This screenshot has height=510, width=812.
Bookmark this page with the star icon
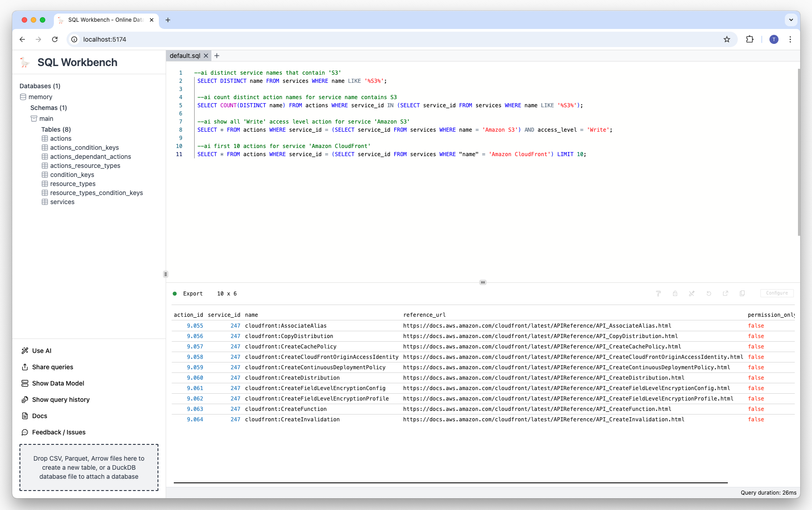tap(727, 39)
